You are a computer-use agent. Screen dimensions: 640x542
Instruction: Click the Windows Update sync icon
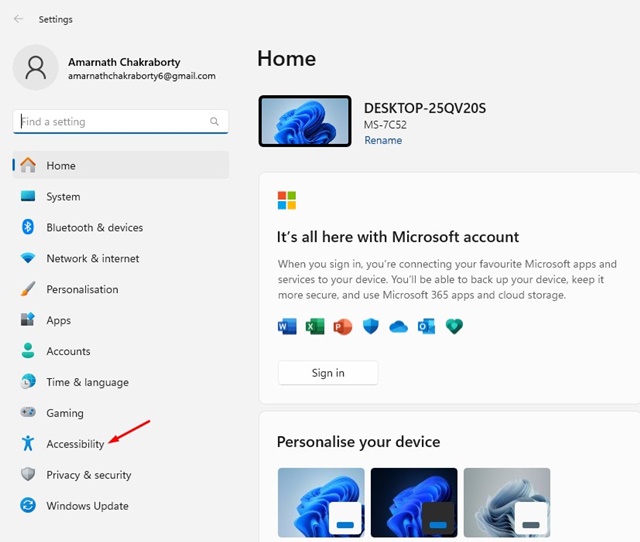(28, 505)
